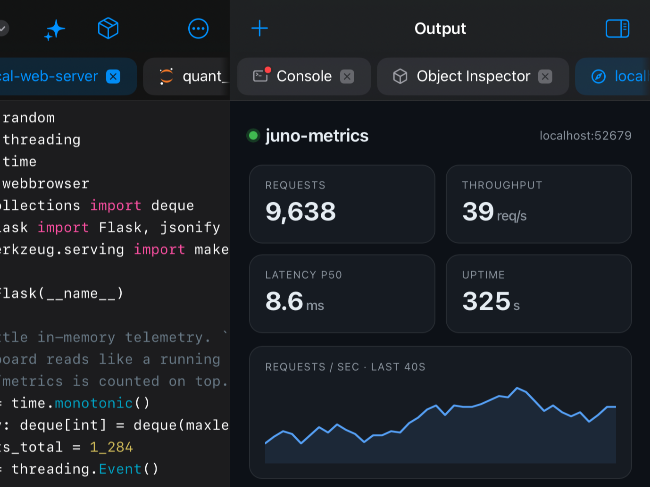Image resolution: width=650 pixels, height=487 pixels.
Task: Click the jsonify identifier in code
Action: point(190,228)
